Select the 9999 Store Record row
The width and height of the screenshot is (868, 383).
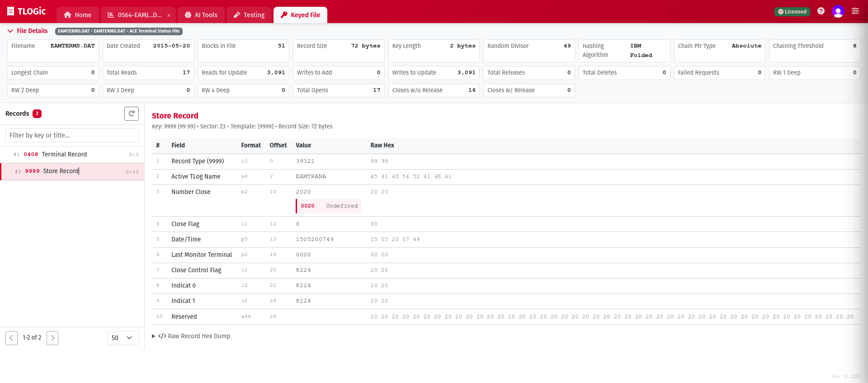pyautogui.click(x=72, y=171)
